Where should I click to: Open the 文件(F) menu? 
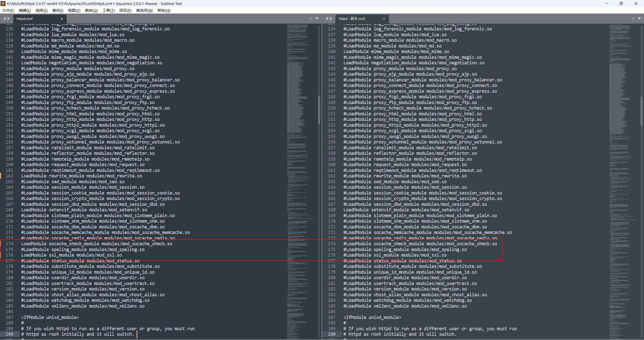click(x=8, y=10)
